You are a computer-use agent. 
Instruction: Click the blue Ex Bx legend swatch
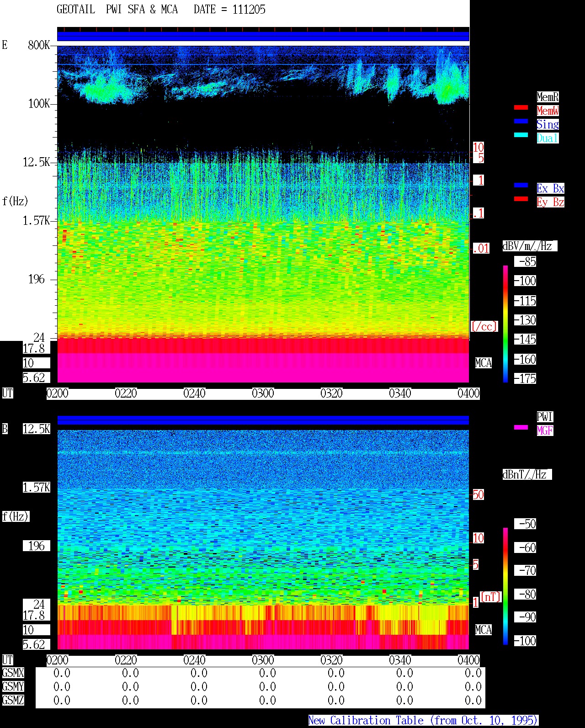coord(521,186)
